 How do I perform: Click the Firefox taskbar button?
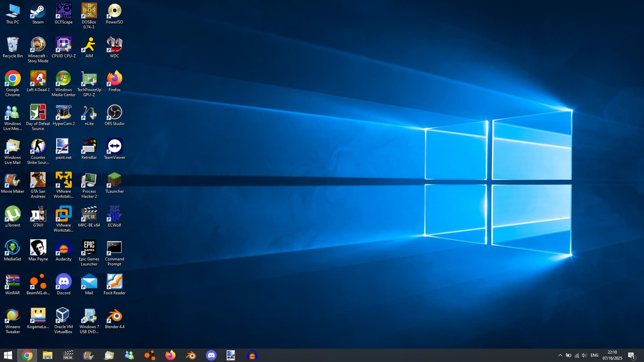170,355
